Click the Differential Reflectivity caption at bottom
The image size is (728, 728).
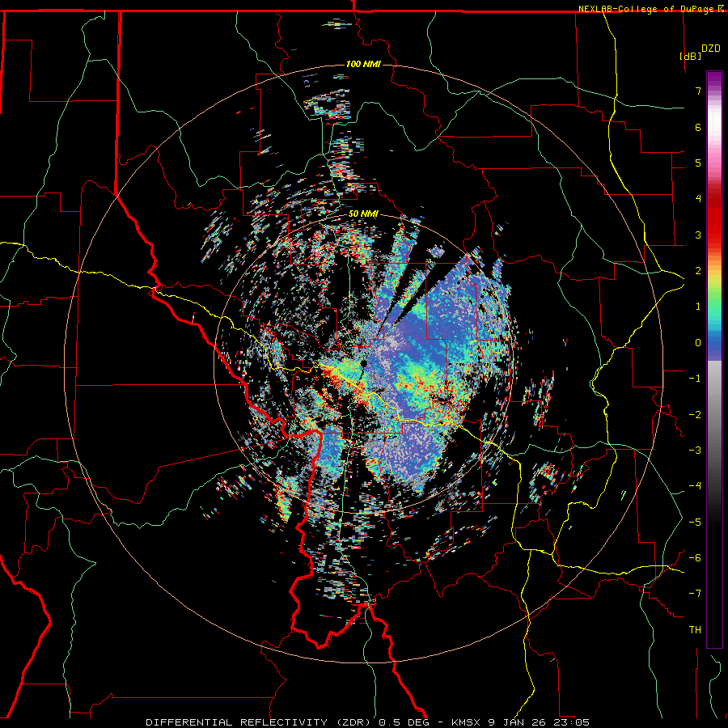pyautogui.click(x=368, y=722)
